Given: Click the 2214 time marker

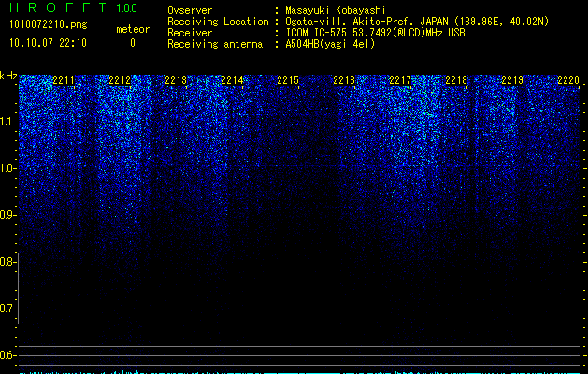Looking at the screenshot, I should pos(232,80).
